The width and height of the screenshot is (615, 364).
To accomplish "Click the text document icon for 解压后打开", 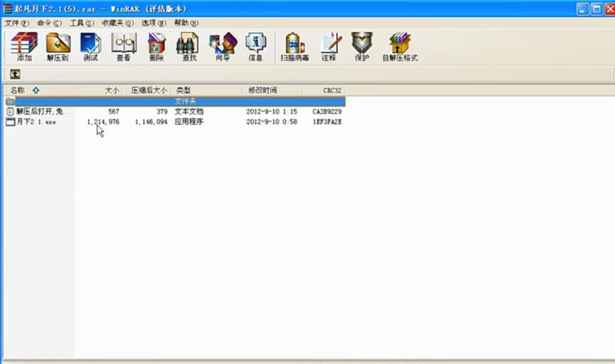I will tap(10, 112).
